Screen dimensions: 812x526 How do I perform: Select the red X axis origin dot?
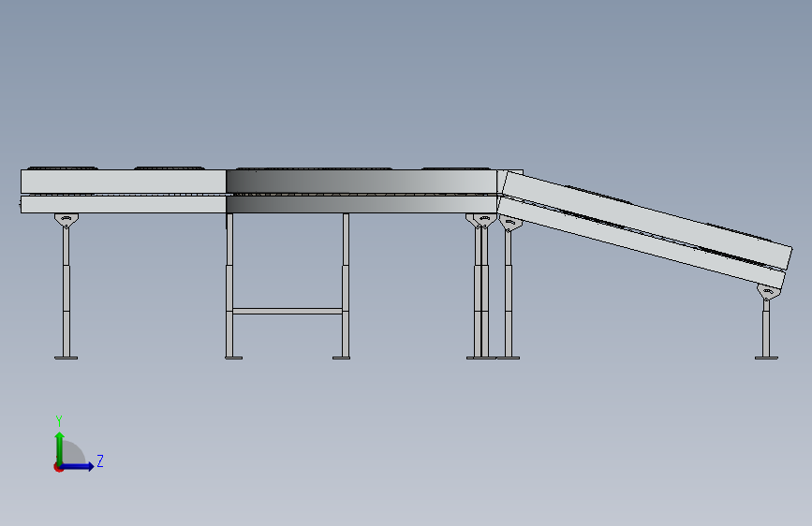[x=58, y=467]
